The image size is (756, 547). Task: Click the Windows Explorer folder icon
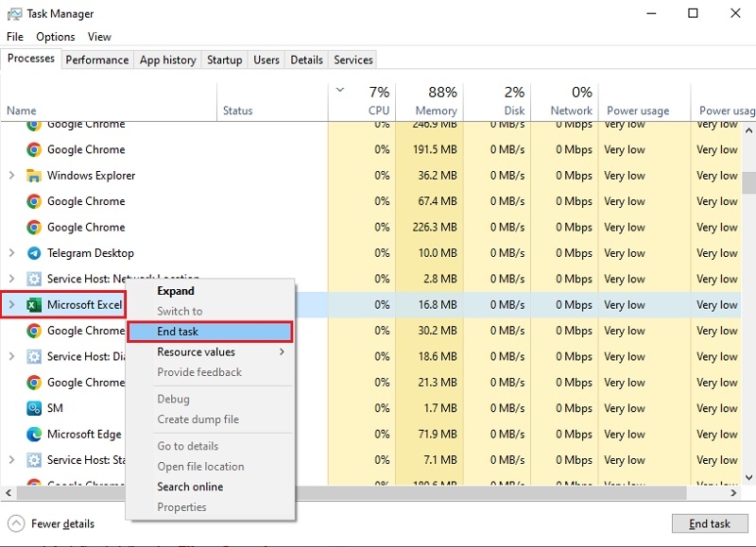click(x=34, y=176)
